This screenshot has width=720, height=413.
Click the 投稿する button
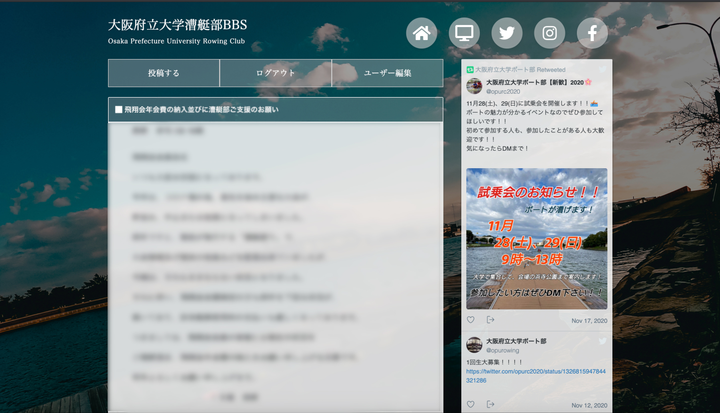pyautogui.click(x=164, y=73)
